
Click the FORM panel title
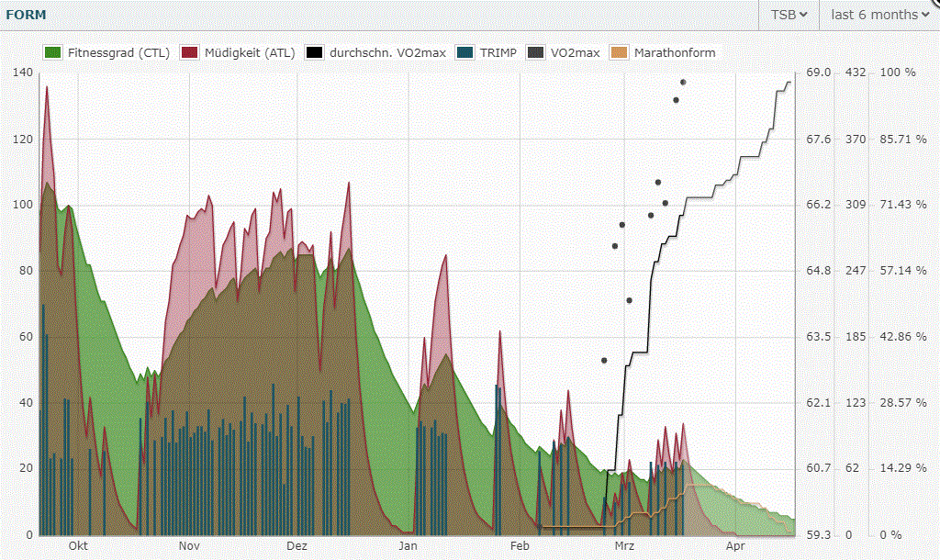pos(26,15)
